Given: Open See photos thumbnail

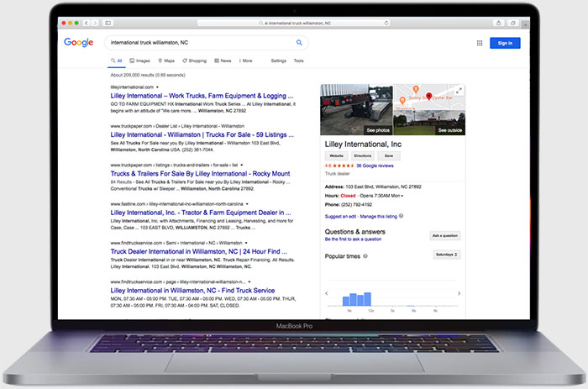Looking at the screenshot, I should coord(356,109).
